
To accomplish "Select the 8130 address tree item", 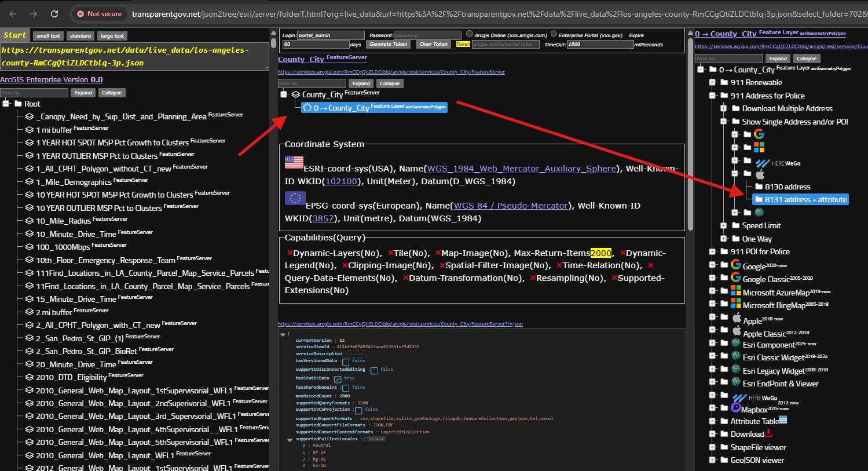I will [787, 187].
